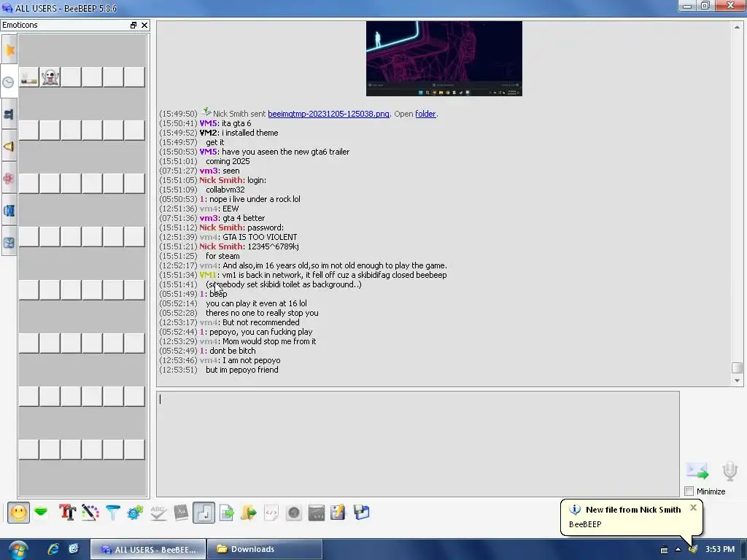Click the blue floppy disk save icon
The width and height of the screenshot is (747, 560).
click(361, 513)
